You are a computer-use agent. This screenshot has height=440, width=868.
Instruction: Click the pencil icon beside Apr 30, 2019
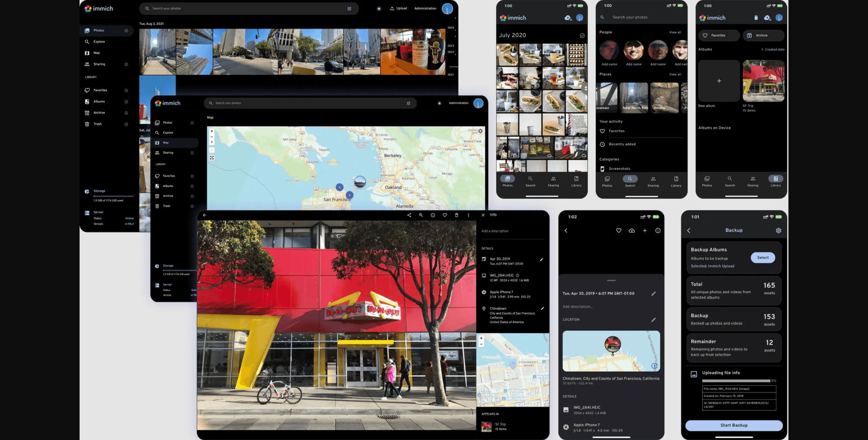pyautogui.click(x=542, y=260)
